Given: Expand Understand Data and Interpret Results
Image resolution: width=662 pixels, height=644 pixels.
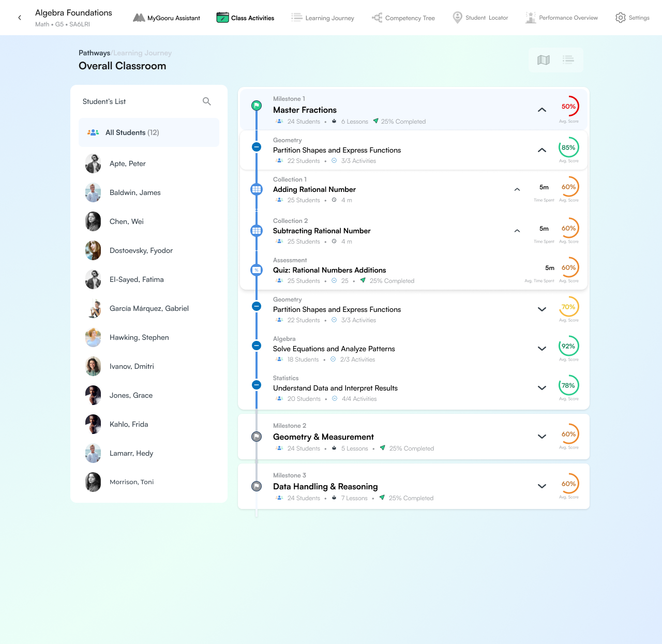Looking at the screenshot, I should pyautogui.click(x=542, y=388).
